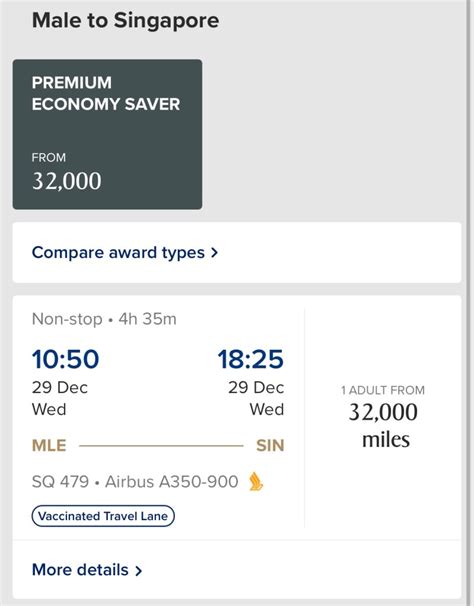Click the Singapore Airlines bird logo icon
Image resolution: width=474 pixels, height=606 pixels.
point(256,482)
